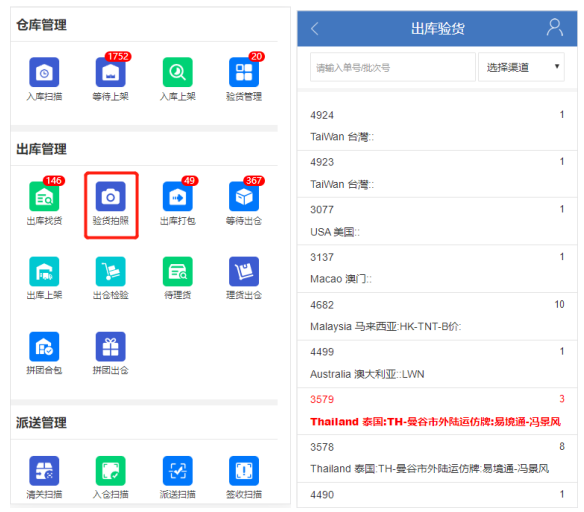Open 理货出仓 icon
584x512 pixels.
pyautogui.click(x=244, y=271)
